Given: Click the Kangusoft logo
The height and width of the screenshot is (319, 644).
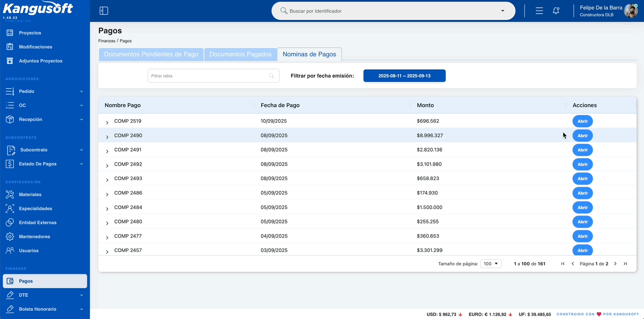Looking at the screenshot, I should point(38,8).
